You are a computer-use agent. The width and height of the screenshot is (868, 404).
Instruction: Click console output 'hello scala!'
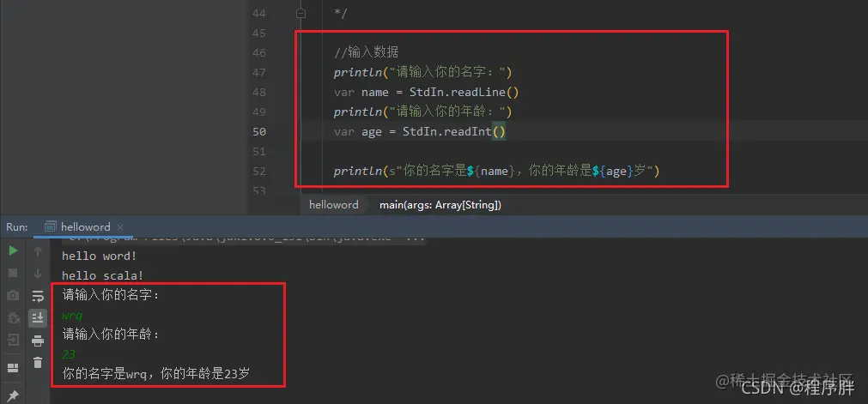[103, 275]
